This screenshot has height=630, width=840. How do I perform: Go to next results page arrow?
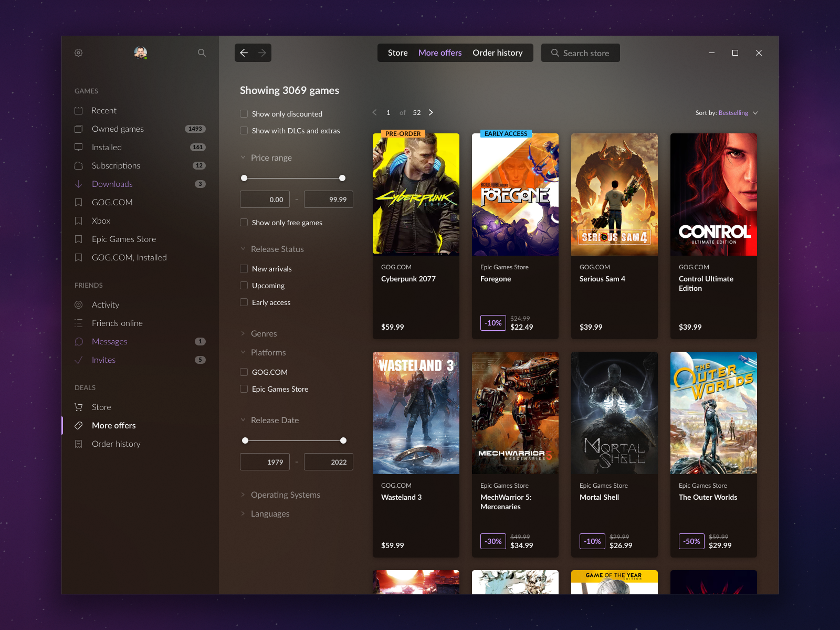tap(431, 112)
